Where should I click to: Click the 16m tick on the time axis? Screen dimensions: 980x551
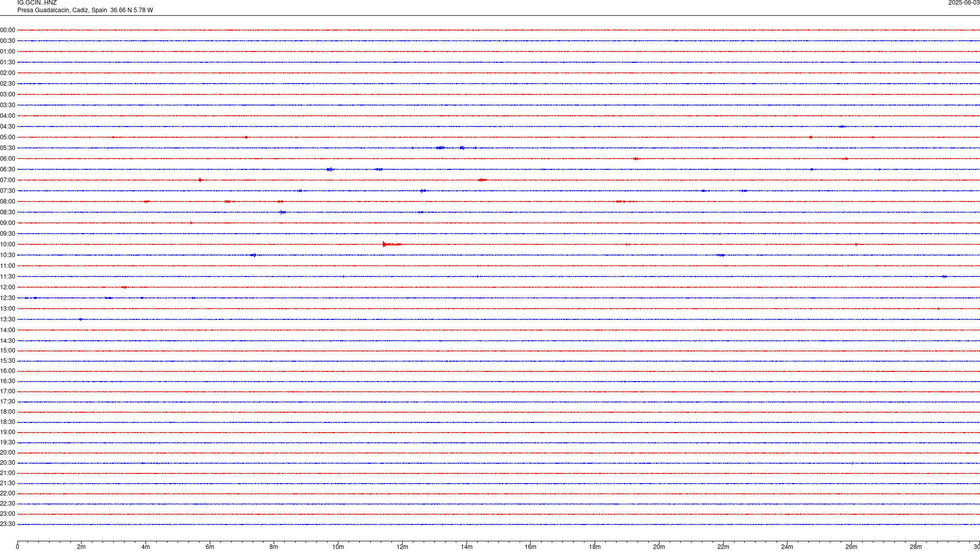530,547
